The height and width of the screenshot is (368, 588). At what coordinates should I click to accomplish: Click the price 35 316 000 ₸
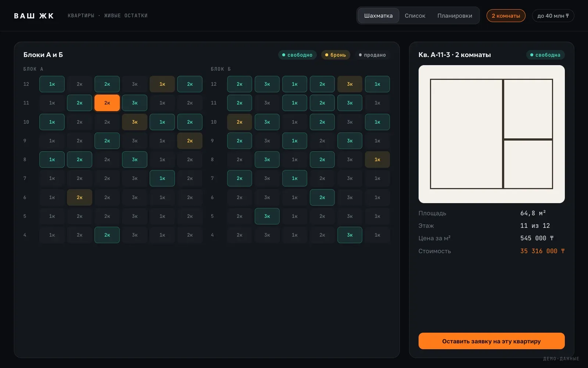click(542, 251)
